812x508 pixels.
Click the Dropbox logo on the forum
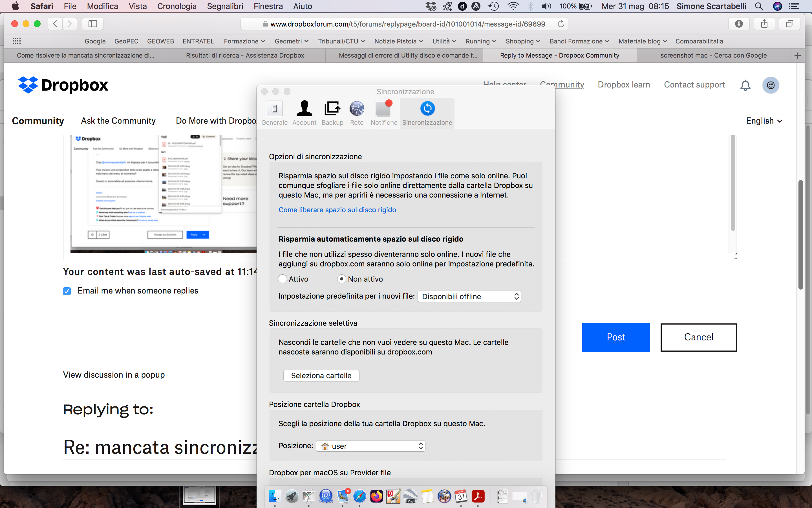[x=63, y=85]
